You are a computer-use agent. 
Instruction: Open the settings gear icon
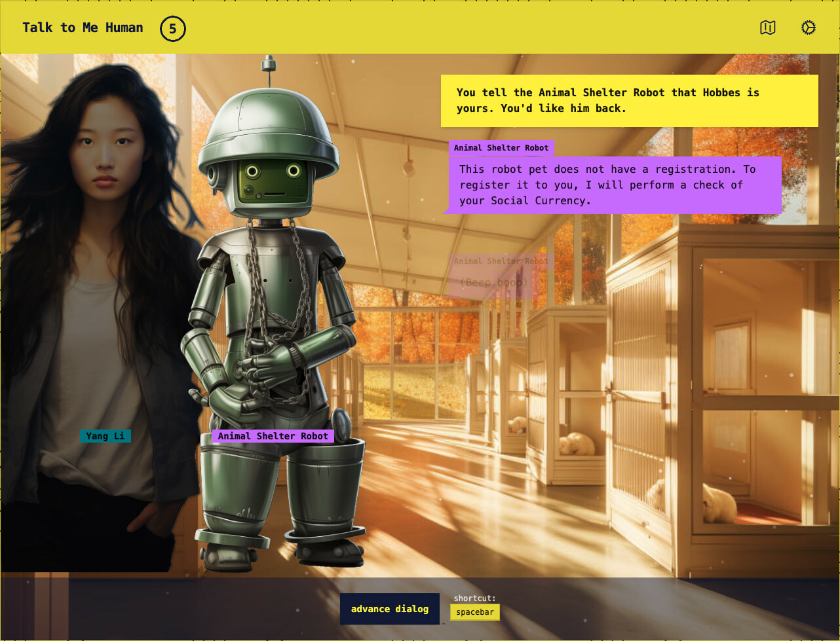click(x=809, y=27)
